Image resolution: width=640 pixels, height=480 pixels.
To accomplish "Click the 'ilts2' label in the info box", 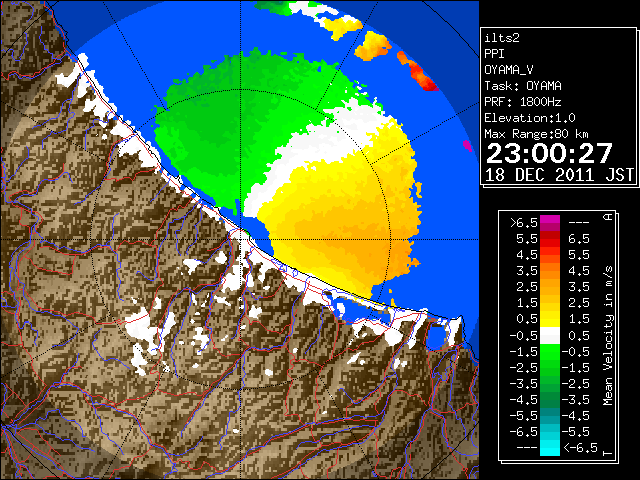I will [x=502, y=38].
